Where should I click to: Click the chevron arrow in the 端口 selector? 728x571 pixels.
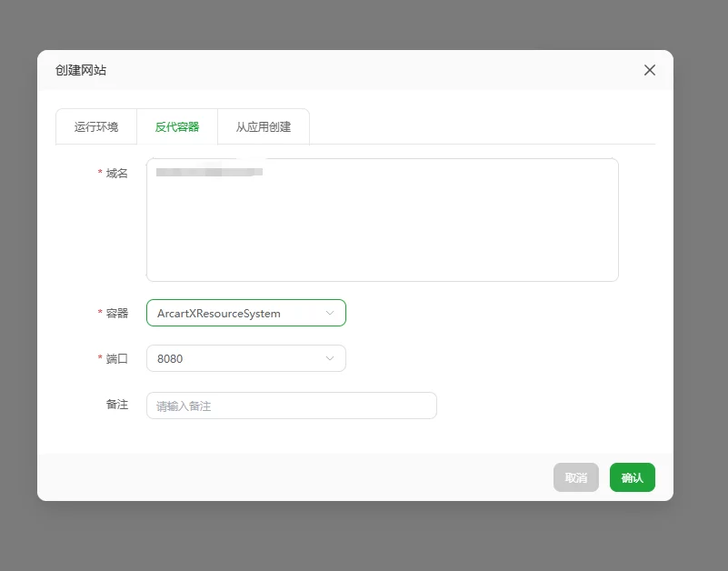[x=330, y=358]
